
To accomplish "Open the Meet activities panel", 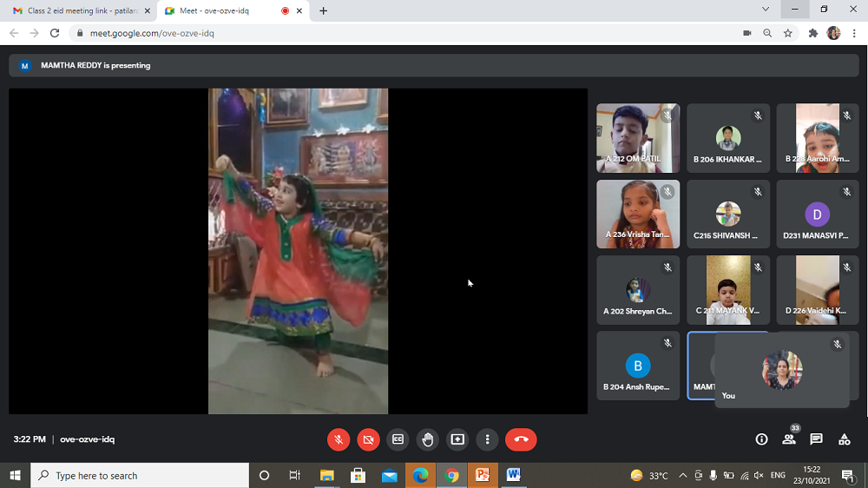I will click(x=844, y=439).
